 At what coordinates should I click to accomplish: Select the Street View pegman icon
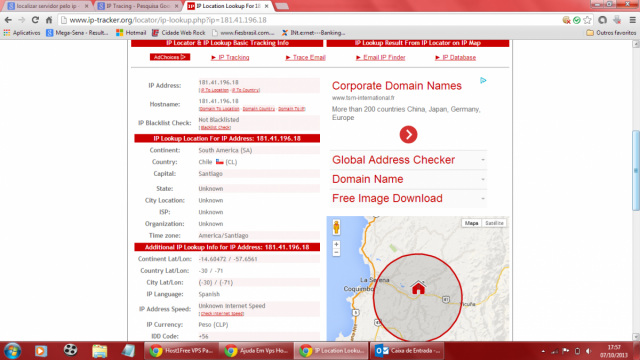[x=336, y=227]
